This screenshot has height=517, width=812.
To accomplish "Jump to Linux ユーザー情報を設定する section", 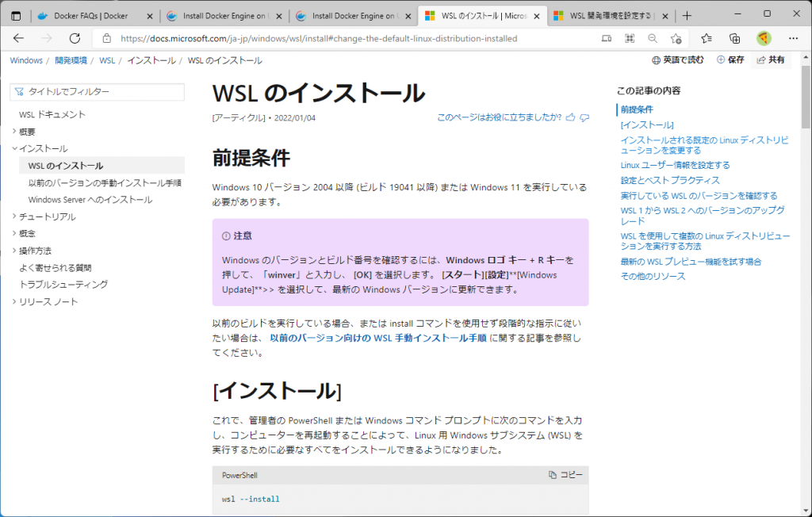I will pos(676,165).
